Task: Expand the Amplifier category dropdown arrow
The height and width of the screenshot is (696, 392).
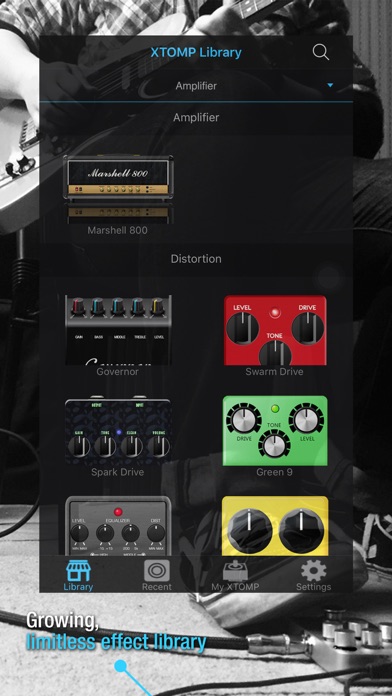Action: 330,85
